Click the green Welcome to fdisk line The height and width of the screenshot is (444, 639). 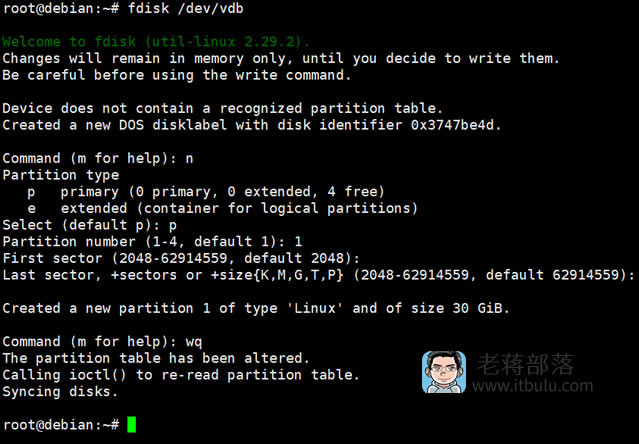[x=156, y=42]
